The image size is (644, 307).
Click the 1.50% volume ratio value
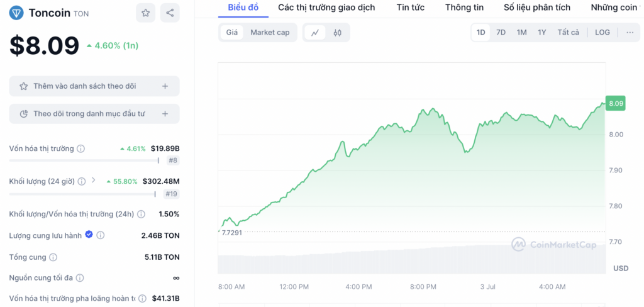(169, 214)
